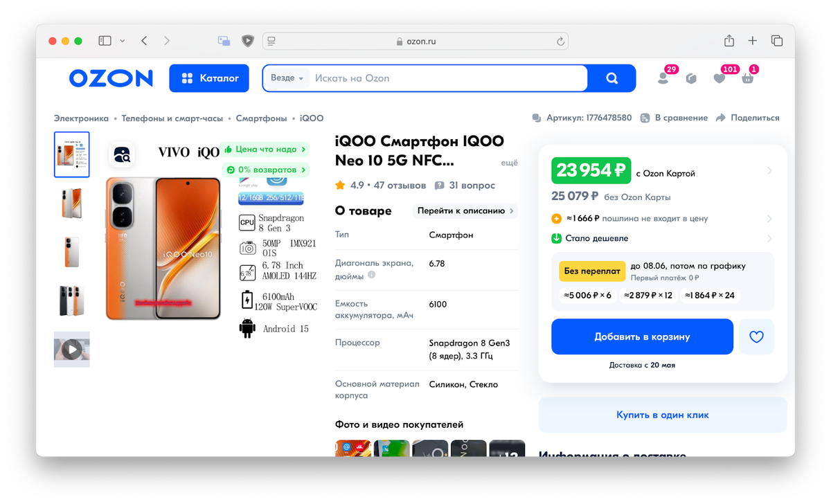The width and height of the screenshot is (831, 504).
Task: Open the Смартфоны breadcrumb
Action: coord(261,118)
